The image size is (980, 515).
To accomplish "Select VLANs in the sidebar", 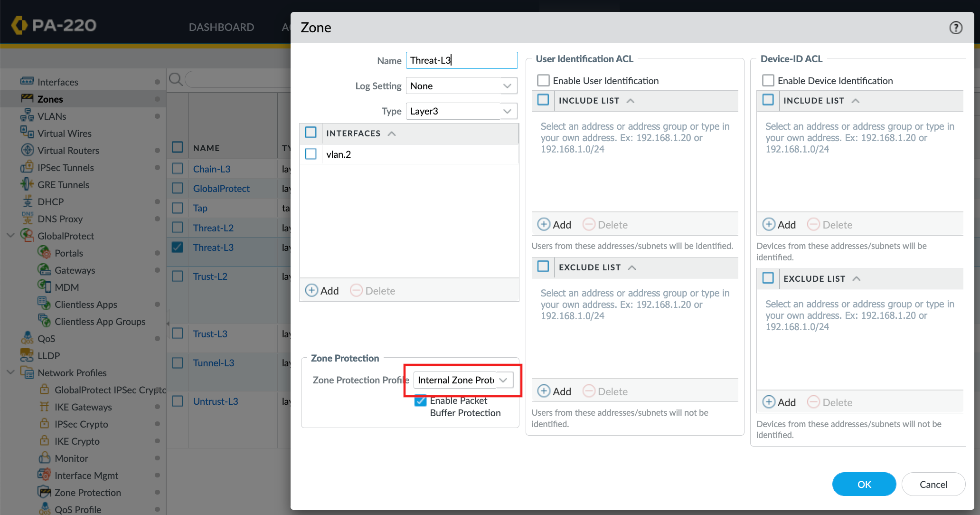I will (x=52, y=116).
